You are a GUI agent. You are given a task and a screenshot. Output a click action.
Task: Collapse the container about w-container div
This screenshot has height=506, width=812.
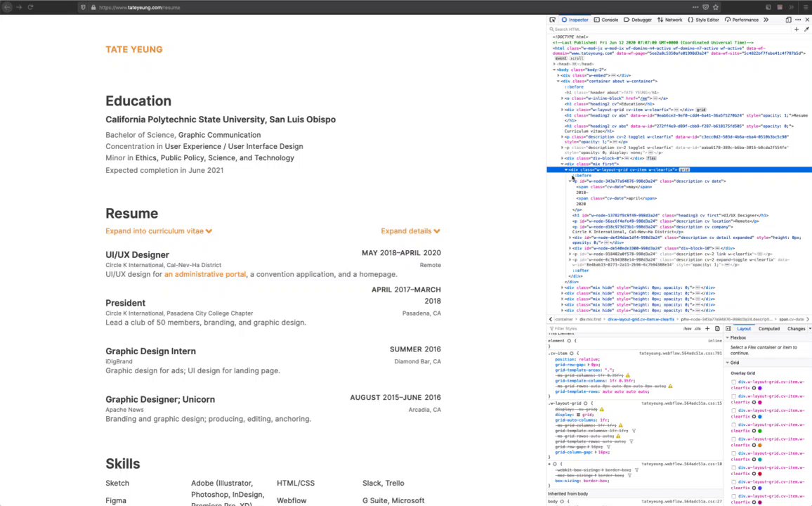[558, 82]
